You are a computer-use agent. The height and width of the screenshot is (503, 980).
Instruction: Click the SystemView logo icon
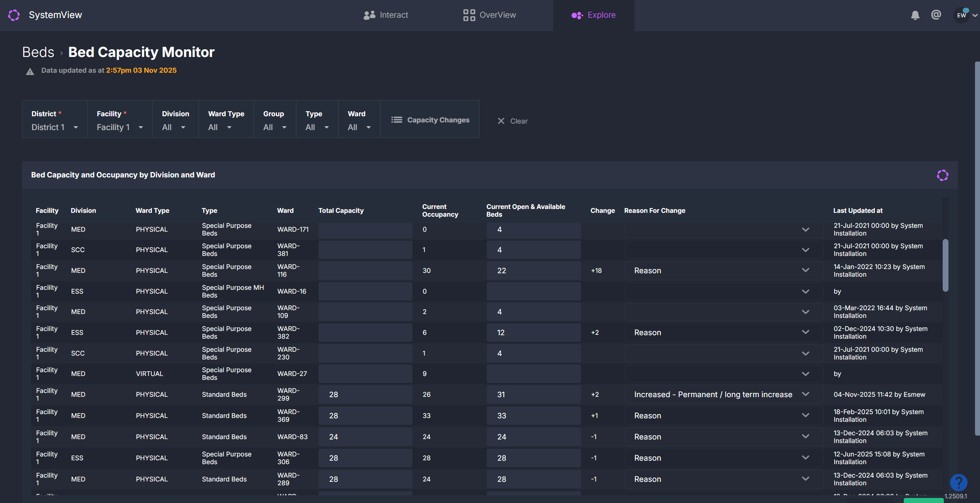click(x=14, y=15)
